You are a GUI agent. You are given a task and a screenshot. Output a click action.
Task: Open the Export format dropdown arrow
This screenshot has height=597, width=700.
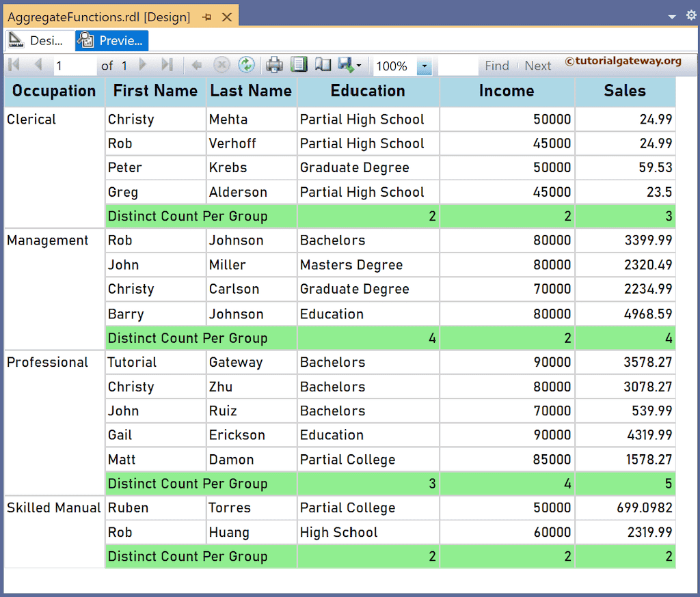[358, 66]
